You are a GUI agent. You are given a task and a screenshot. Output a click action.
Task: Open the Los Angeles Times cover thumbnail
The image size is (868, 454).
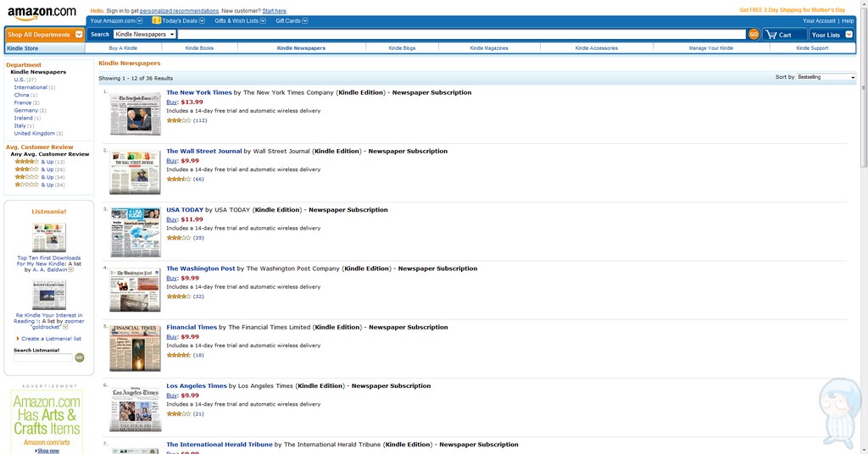(135, 408)
